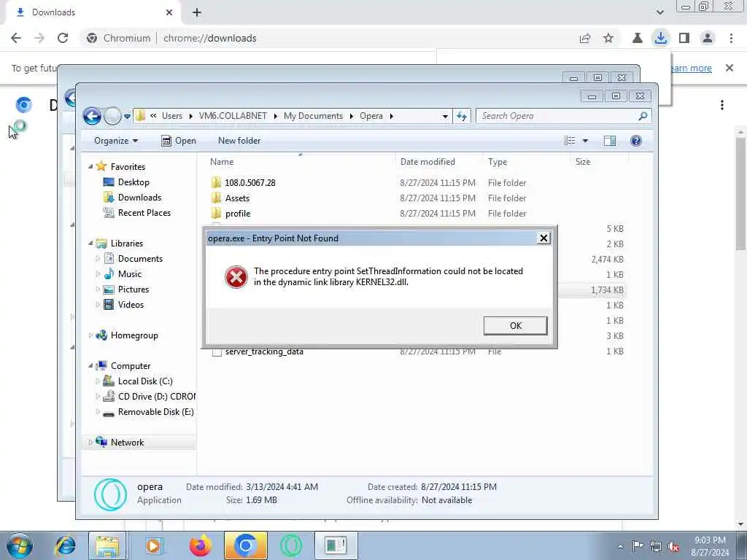This screenshot has height=560, width=747.
Task: Click the Explorer Back arrow button
Action: click(92, 116)
